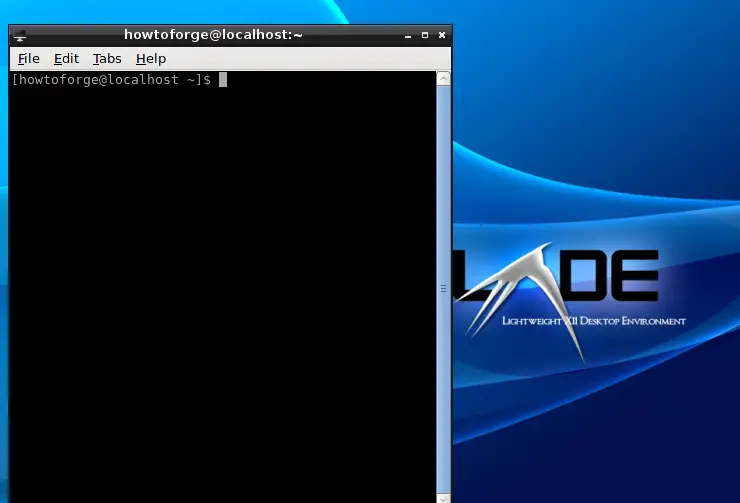Open the Help menu
The width and height of the screenshot is (740, 503).
(x=151, y=59)
